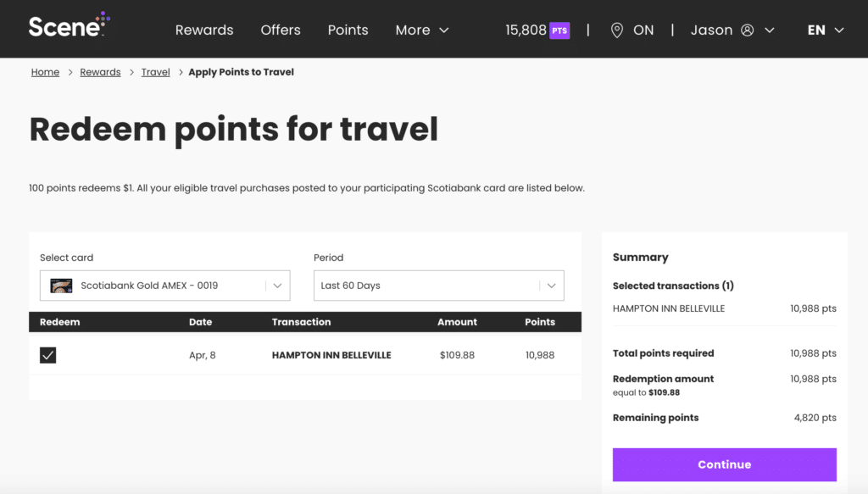Viewport: 868px width, 494px height.
Task: Follow the Travel breadcrumb link
Action: point(155,72)
